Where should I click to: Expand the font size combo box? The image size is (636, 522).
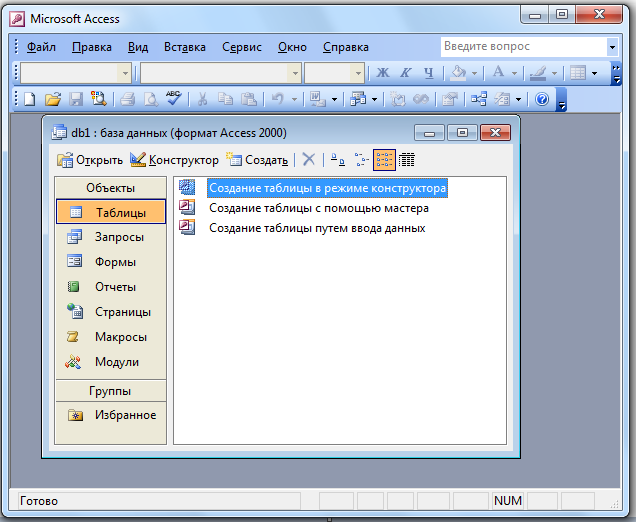358,73
